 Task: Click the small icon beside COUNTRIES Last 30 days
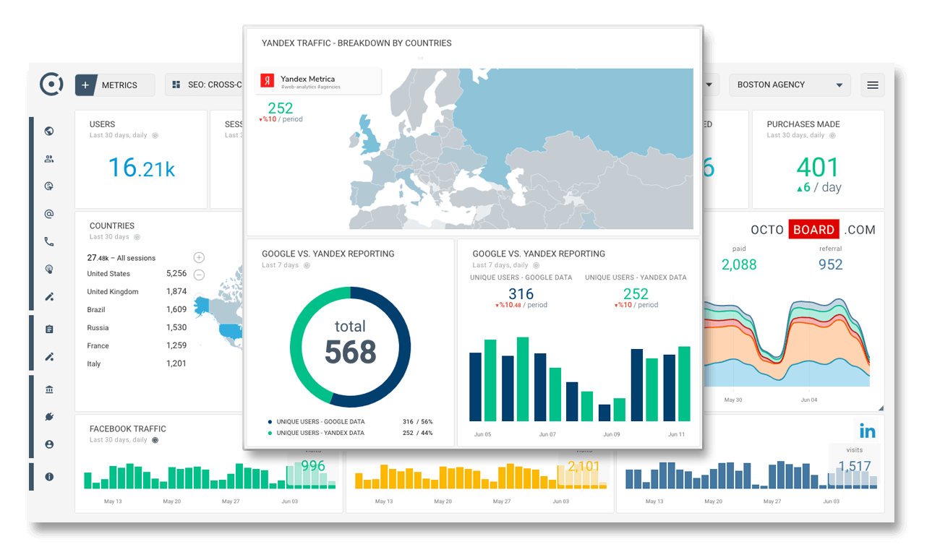click(137, 237)
